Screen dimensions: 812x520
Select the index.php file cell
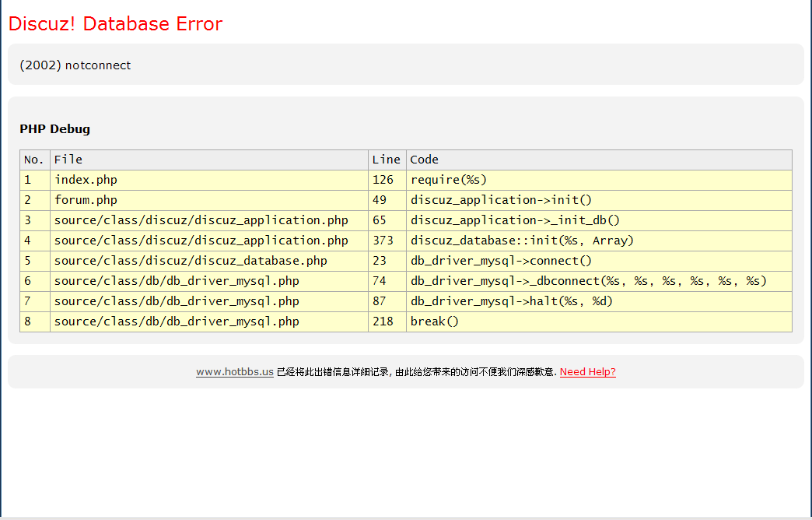click(209, 180)
